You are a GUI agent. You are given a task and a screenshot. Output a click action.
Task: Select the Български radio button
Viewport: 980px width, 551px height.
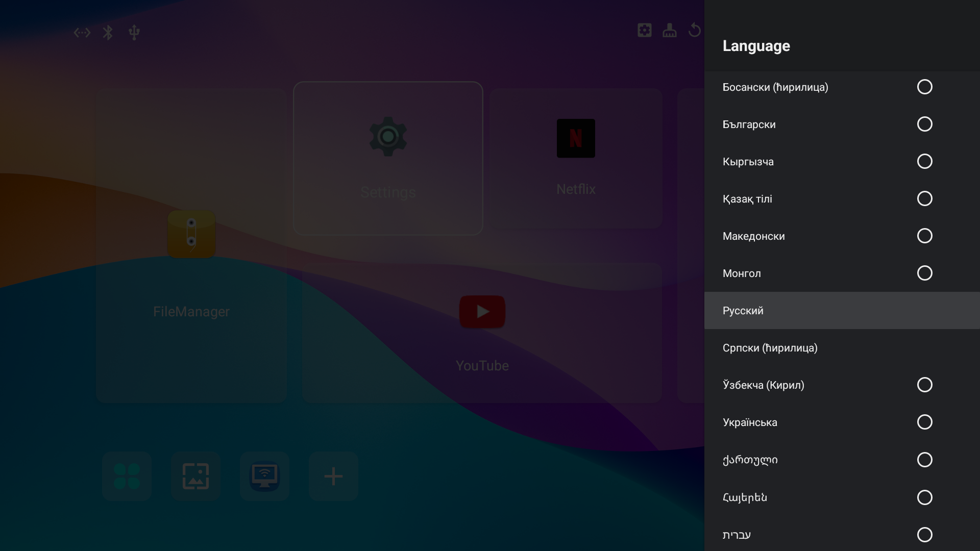coord(924,124)
